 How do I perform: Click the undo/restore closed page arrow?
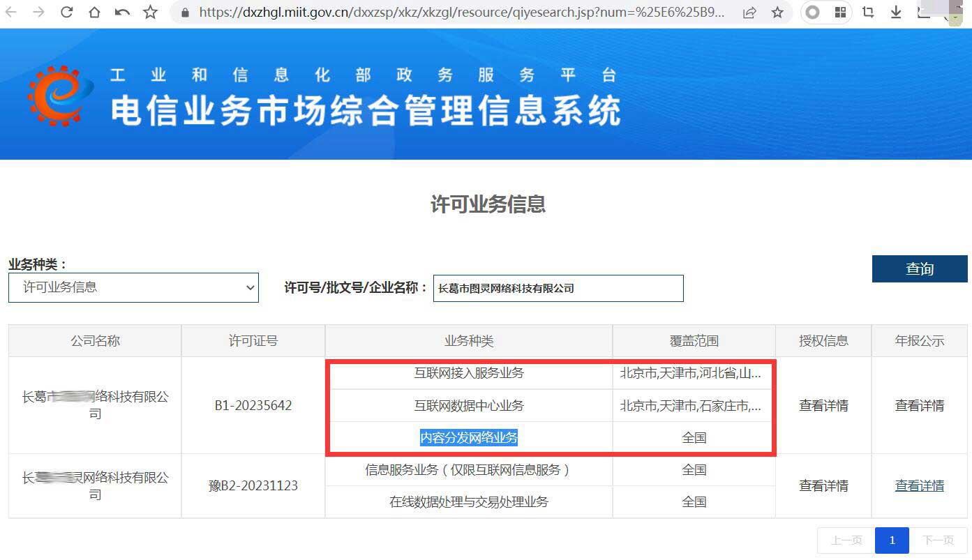click(x=123, y=12)
